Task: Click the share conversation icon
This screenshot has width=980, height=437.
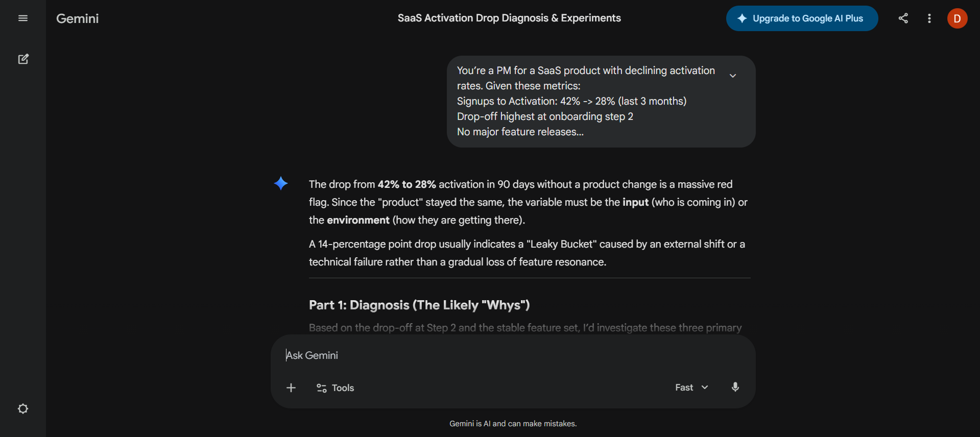Action: [903, 18]
